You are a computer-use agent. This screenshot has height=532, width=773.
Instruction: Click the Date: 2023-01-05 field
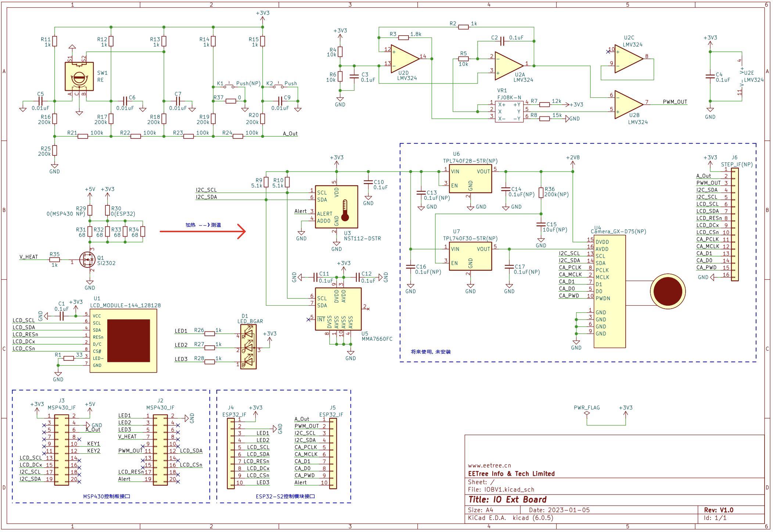(x=559, y=510)
